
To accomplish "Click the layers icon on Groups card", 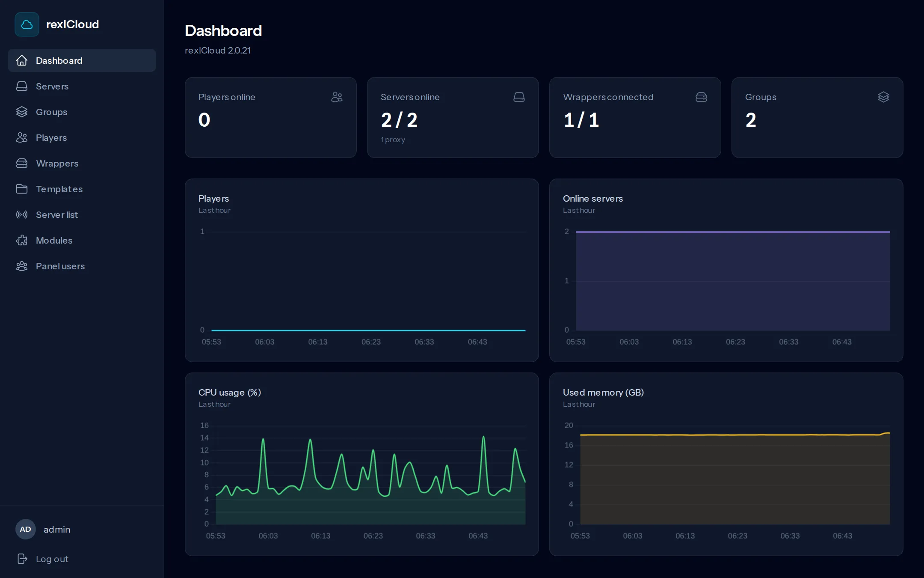I will pos(884,97).
